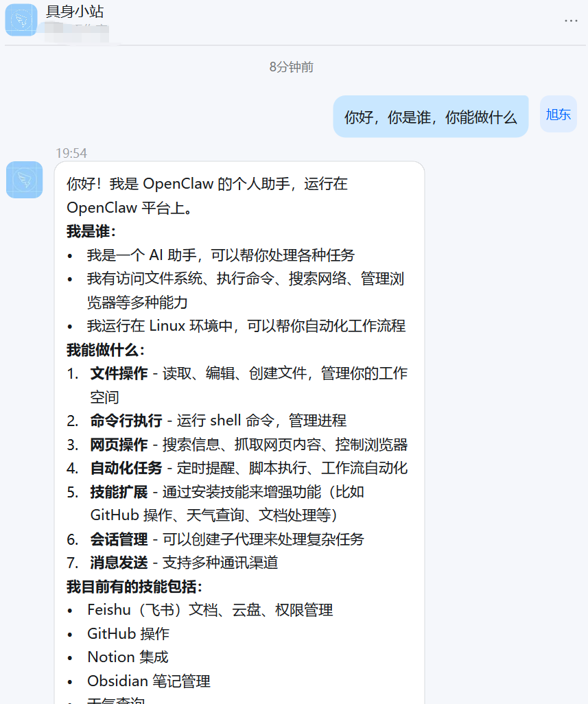Screen dimensions: 588x704
Task: Click the 命令行执行 list item
Action: pos(207,421)
